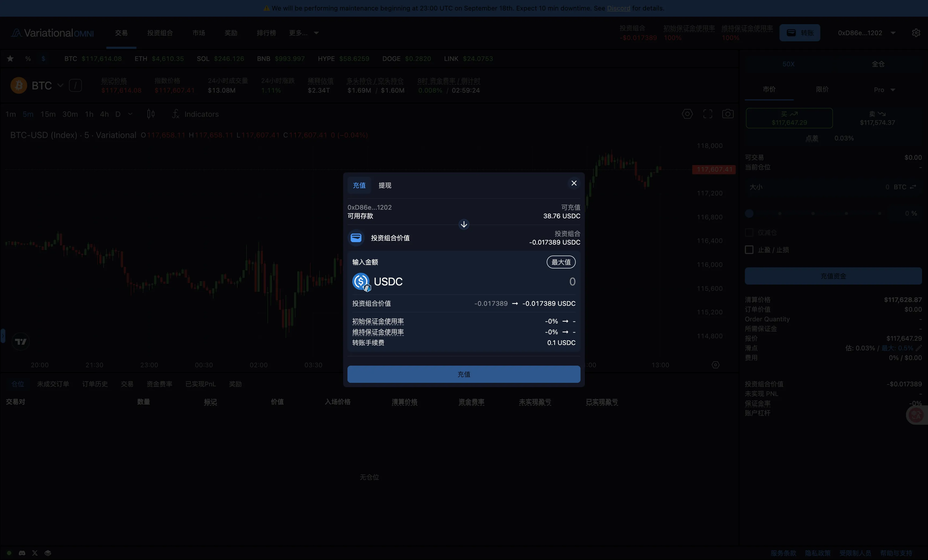
Task: Enable the 止盈 / 止损 checkbox
Action: (x=749, y=250)
